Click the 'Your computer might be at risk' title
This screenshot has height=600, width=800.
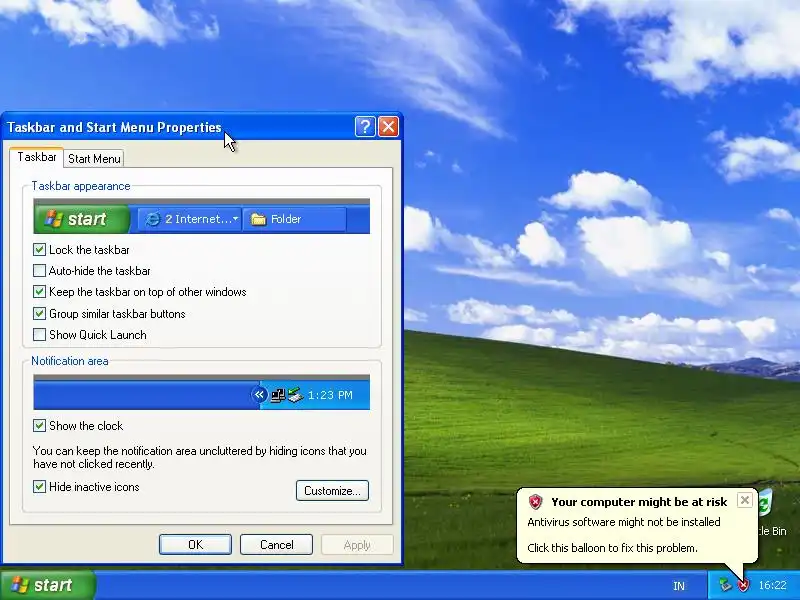(639, 502)
